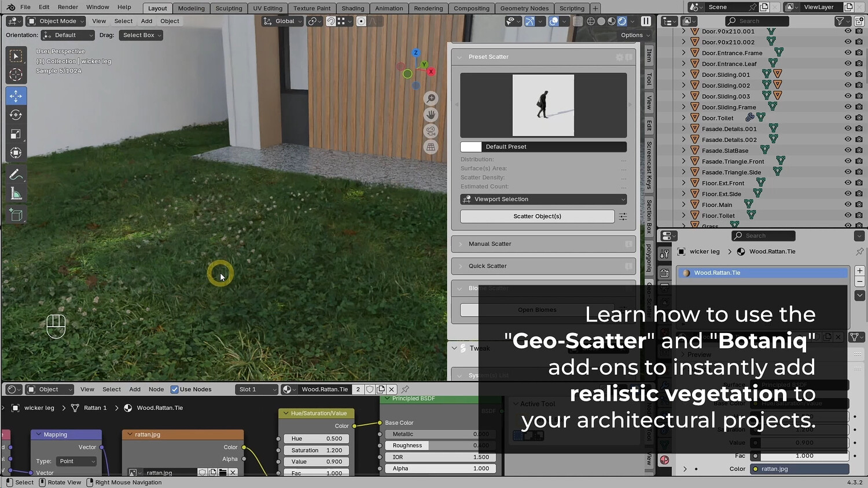Open the Drag Select Box dropdown
This screenshot has width=868, height=488.
pos(141,35)
